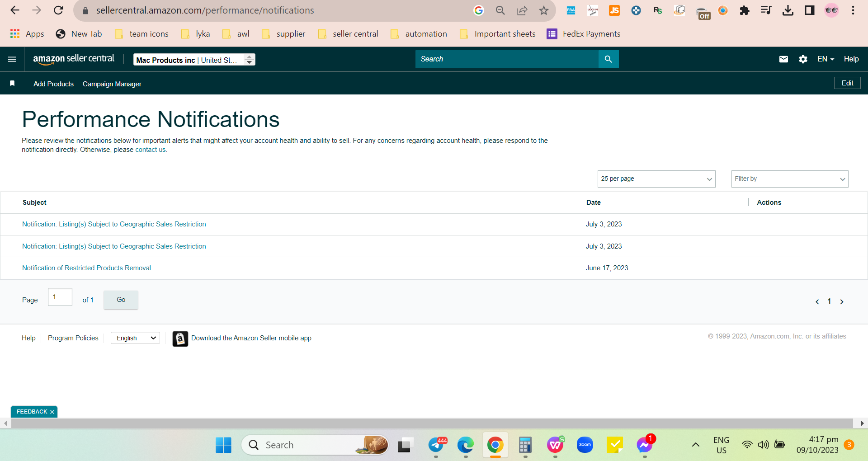Open the Chrome three-dot menu

coord(853,10)
